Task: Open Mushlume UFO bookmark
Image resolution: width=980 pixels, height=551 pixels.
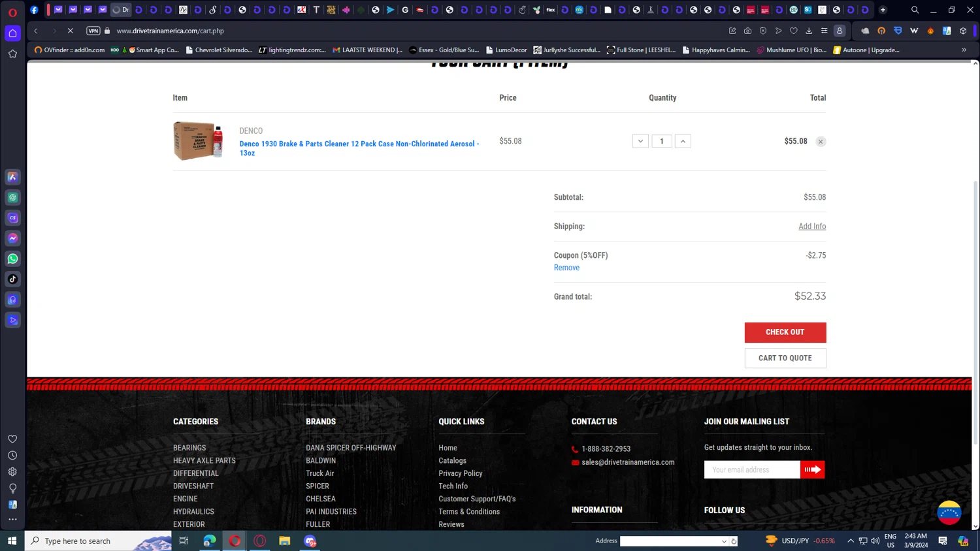Action: pyautogui.click(x=791, y=50)
